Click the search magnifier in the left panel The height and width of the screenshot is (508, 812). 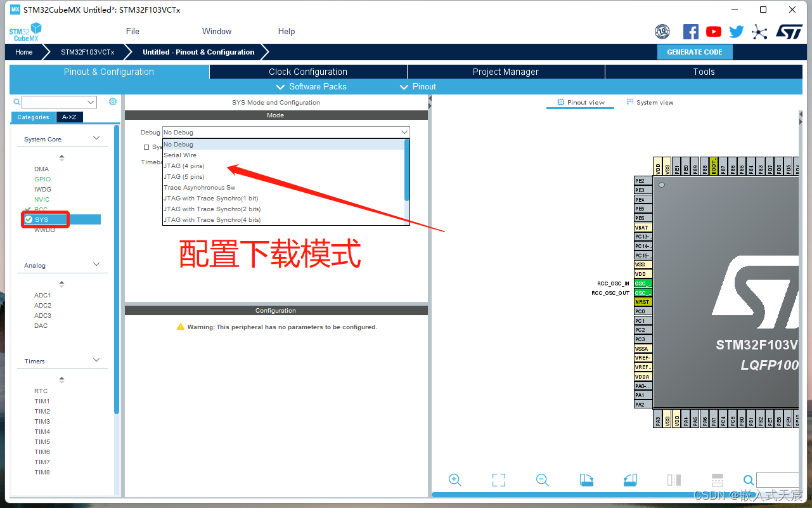point(16,102)
